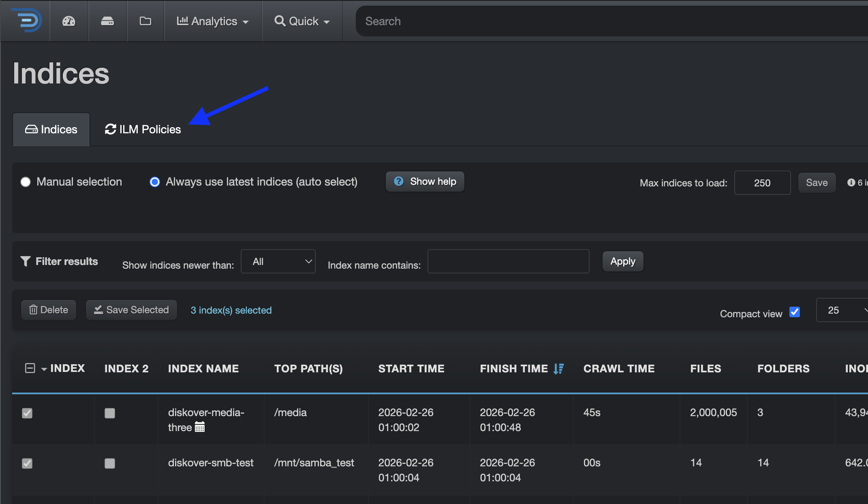Expand the caret beside INDEX header
This screenshot has height=504, width=868.
[x=44, y=369]
